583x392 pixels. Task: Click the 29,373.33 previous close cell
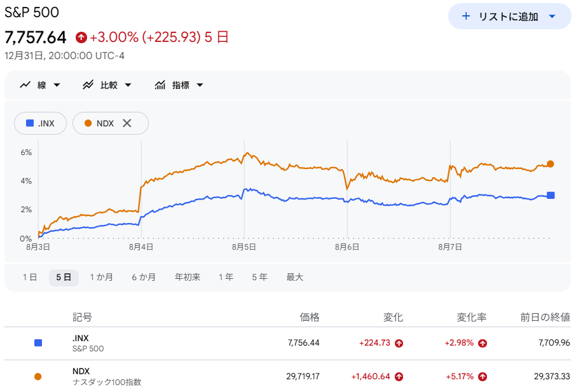click(552, 376)
